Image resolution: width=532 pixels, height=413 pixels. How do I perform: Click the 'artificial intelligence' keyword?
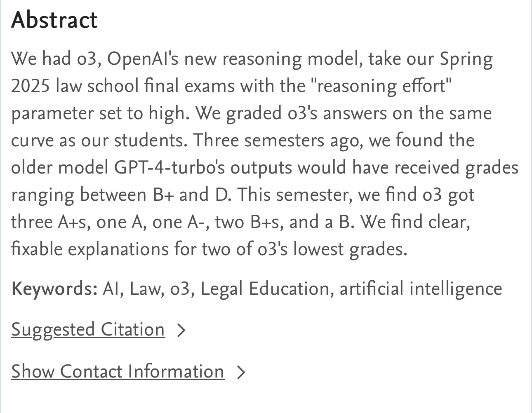pyautogui.click(x=420, y=289)
